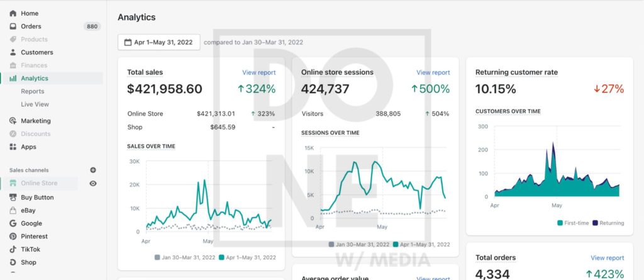
Task: Open Discounts menu item
Action: point(36,133)
